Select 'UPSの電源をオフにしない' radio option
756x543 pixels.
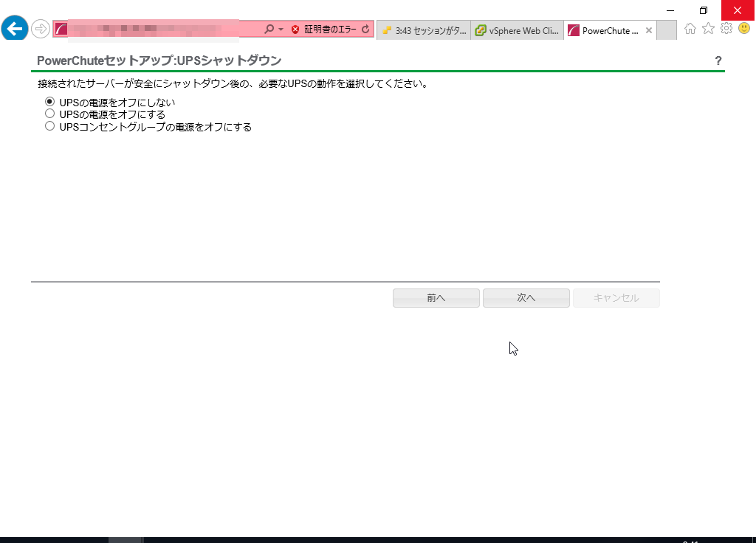click(x=50, y=102)
